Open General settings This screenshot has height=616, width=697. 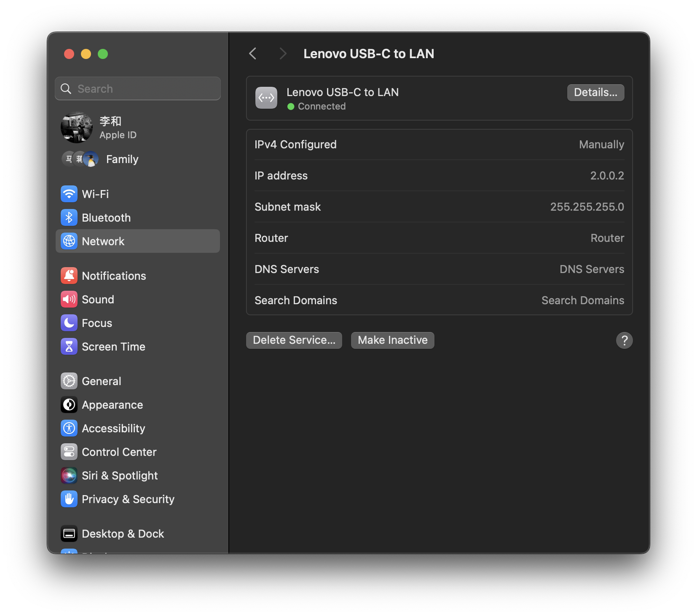(138, 381)
